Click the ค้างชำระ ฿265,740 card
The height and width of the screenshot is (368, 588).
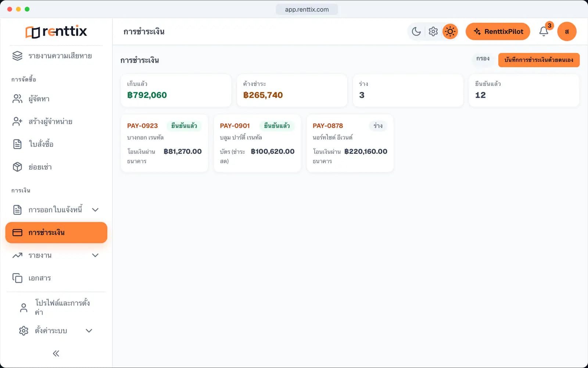coord(292,91)
